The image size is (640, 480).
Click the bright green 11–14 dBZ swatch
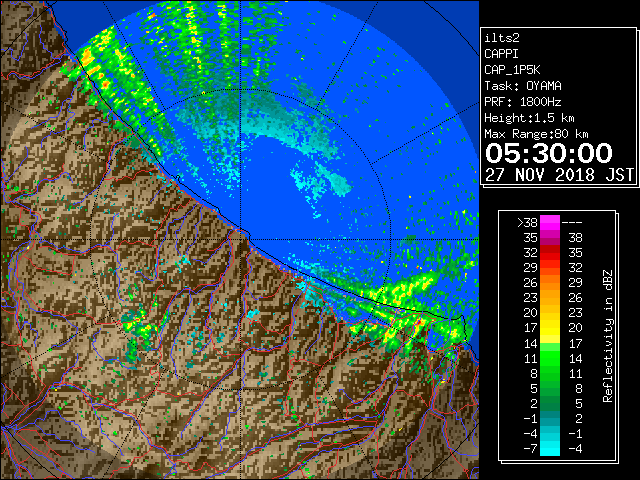(x=550, y=358)
